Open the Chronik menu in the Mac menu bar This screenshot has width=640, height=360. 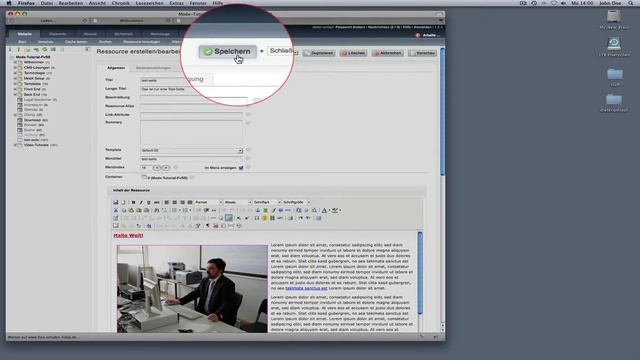click(120, 3)
